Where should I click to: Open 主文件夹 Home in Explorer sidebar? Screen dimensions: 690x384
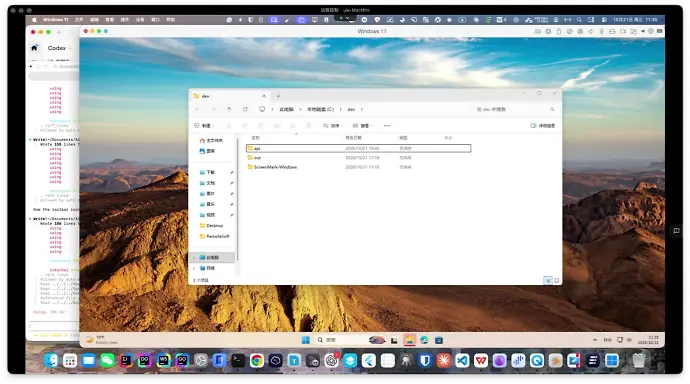tap(211, 140)
